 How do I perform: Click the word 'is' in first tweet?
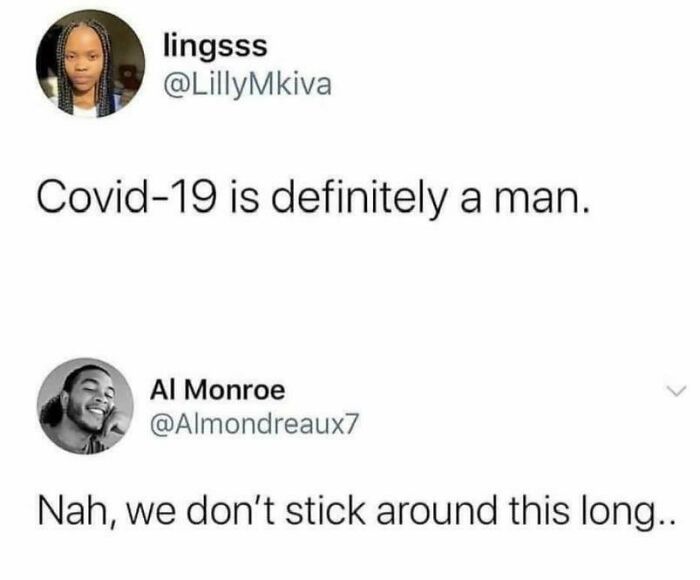click(x=245, y=197)
